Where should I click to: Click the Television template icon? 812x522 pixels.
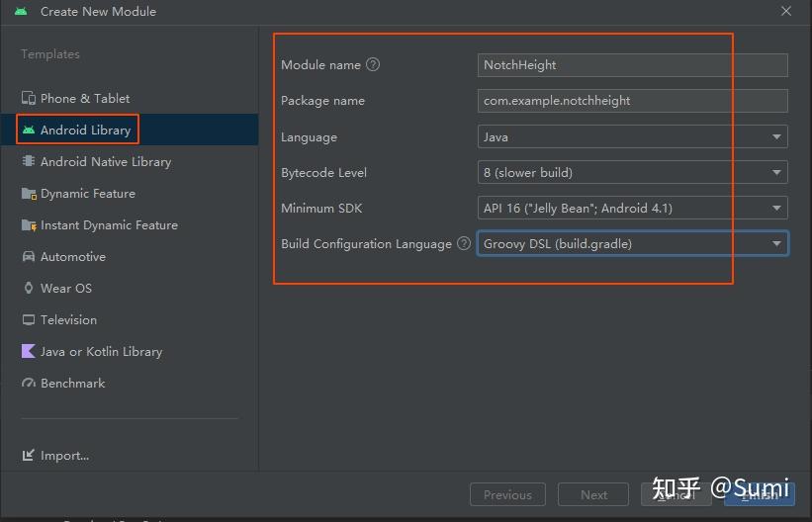(x=29, y=319)
